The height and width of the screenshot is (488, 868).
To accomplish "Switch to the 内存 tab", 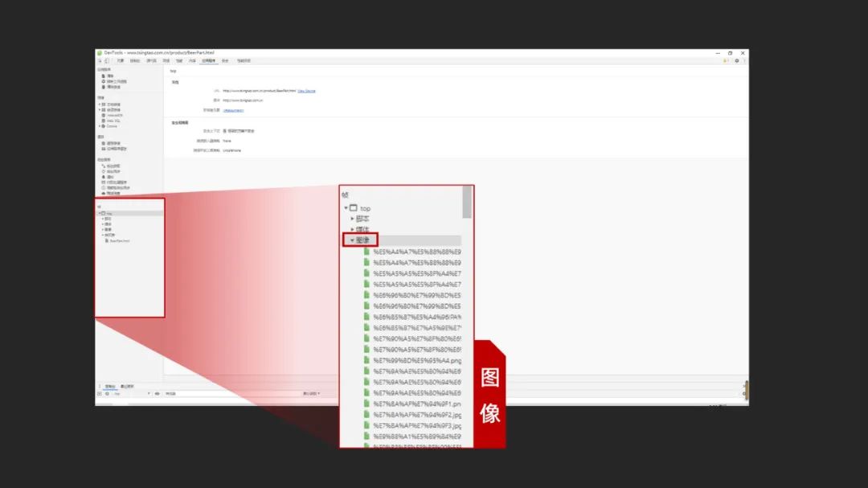I will coord(192,61).
